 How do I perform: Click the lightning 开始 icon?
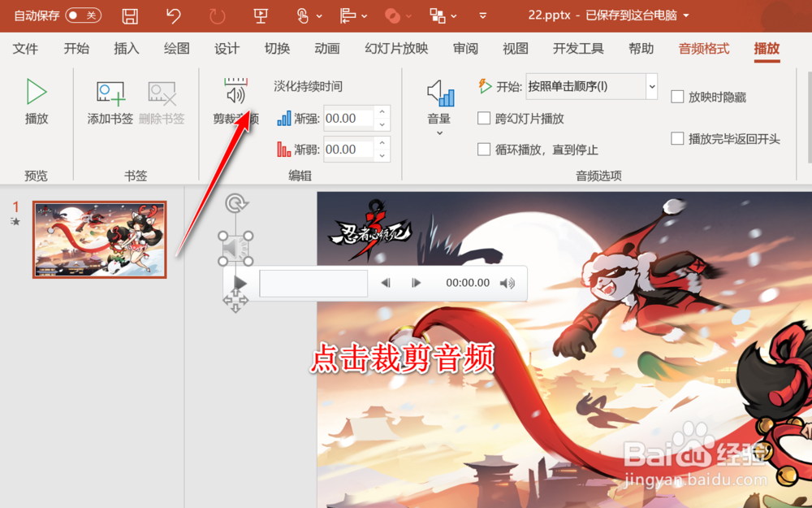coord(485,86)
